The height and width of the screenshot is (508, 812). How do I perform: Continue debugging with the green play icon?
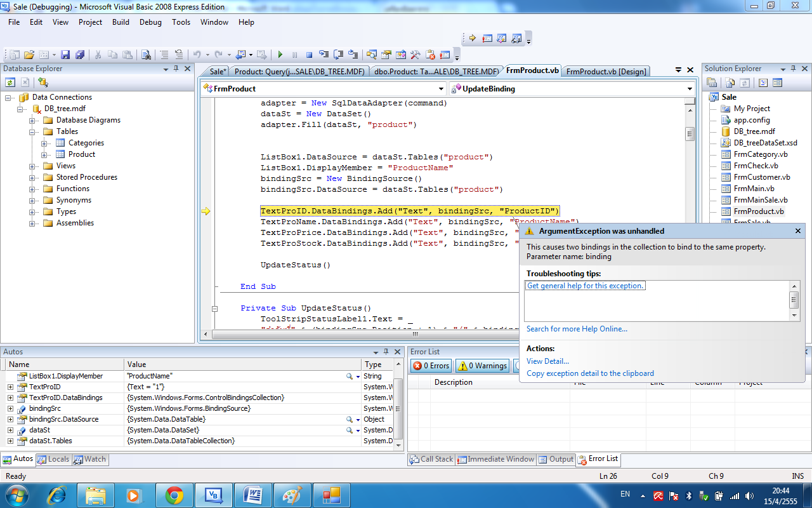point(280,55)
